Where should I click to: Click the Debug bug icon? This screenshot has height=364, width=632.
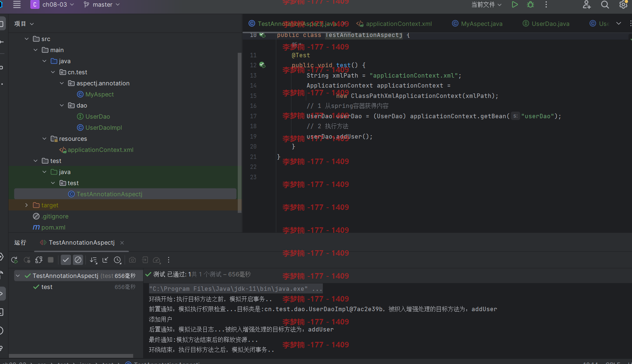point(530,4)
